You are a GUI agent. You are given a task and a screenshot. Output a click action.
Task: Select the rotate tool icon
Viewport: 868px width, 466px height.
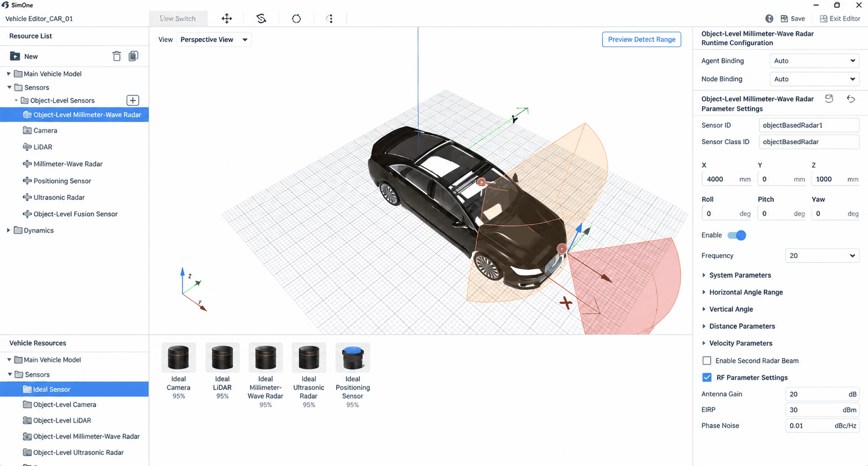(x=296, y=19)
